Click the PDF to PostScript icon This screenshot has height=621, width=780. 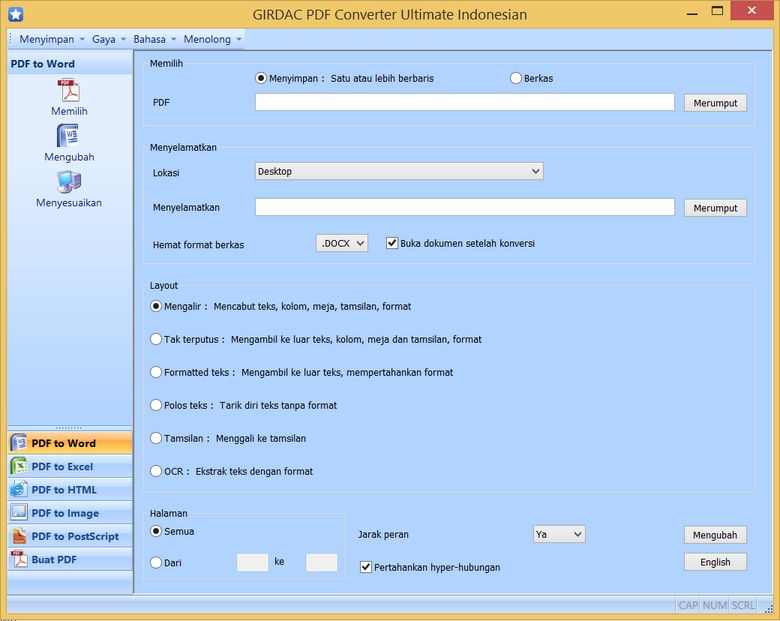(19, 536)
